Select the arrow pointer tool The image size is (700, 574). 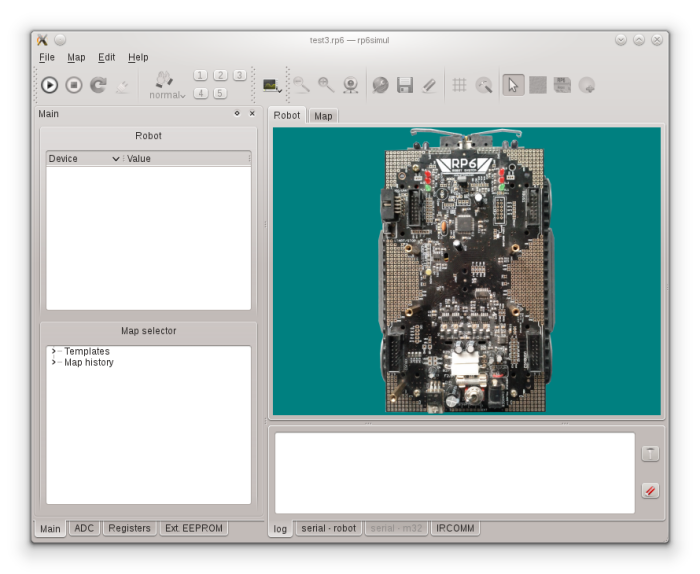click(x=513, y=85)
